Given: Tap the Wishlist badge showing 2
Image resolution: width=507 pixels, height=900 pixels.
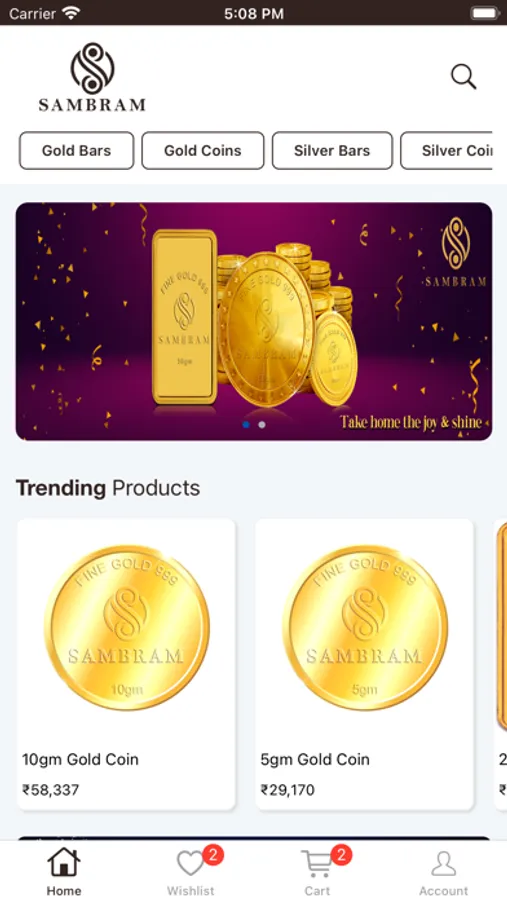Looking at the screenshot, I should [x=213, y=855].
